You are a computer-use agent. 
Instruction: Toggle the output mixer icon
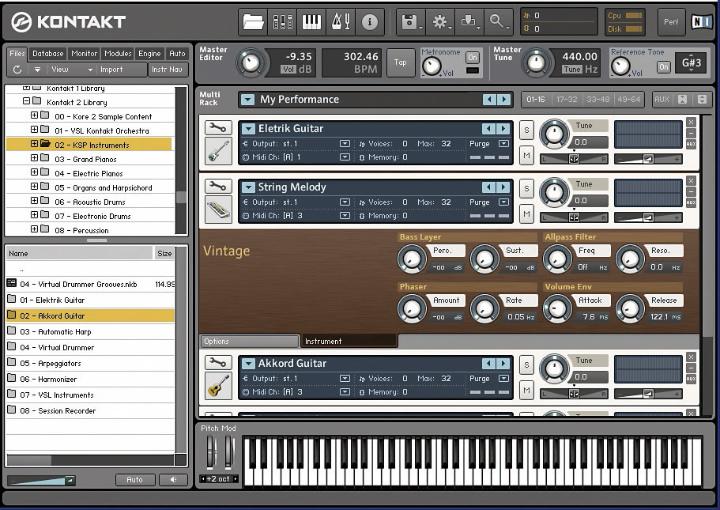(282, 22)
